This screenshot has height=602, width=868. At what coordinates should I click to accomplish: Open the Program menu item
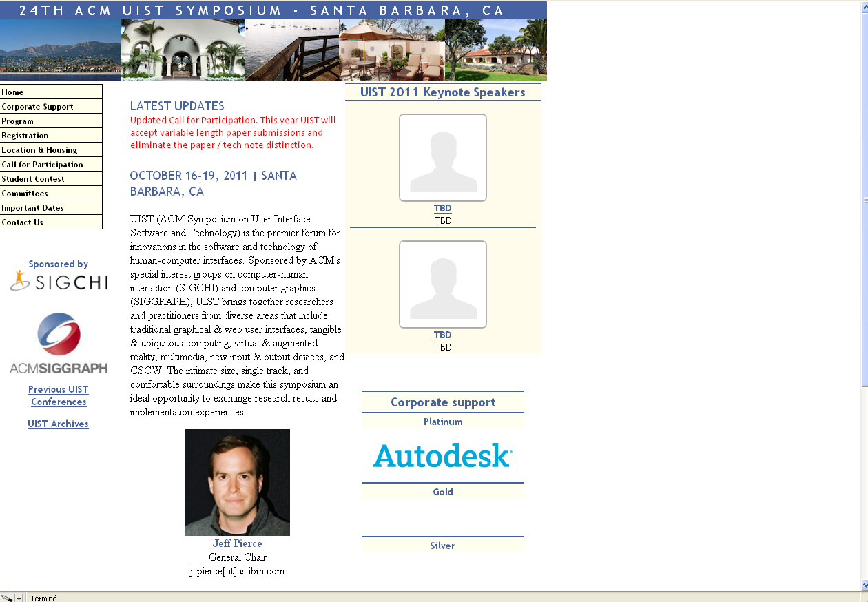pos(51,121)
